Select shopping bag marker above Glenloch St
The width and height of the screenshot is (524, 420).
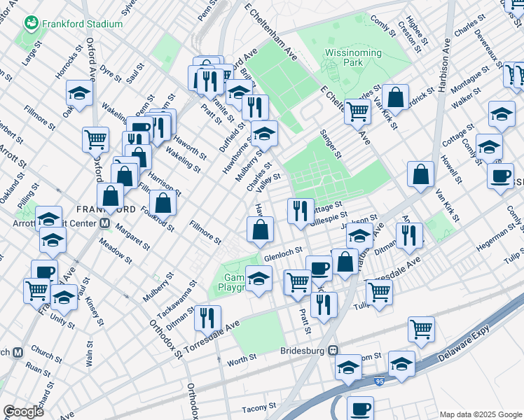coord(260,232)
